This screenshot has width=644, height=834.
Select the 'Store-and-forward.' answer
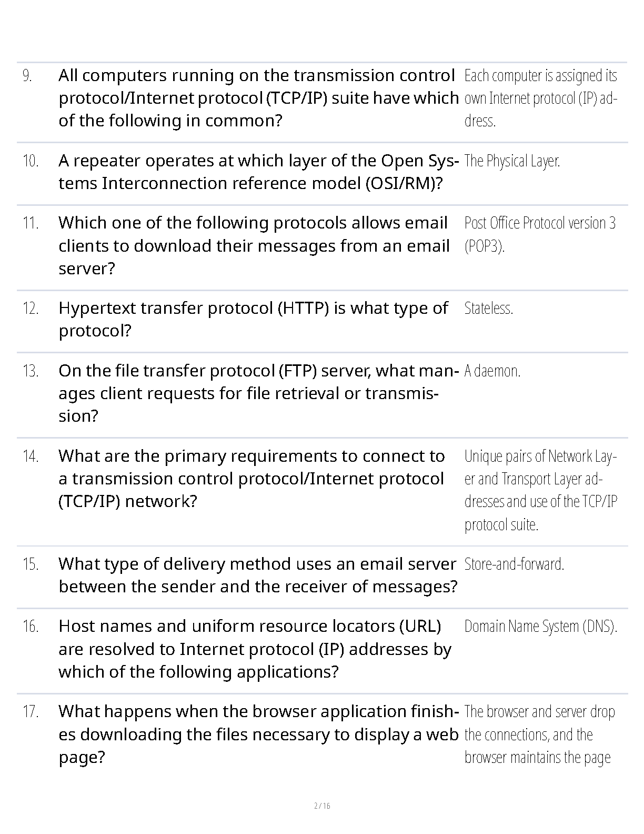coord(514,564)
